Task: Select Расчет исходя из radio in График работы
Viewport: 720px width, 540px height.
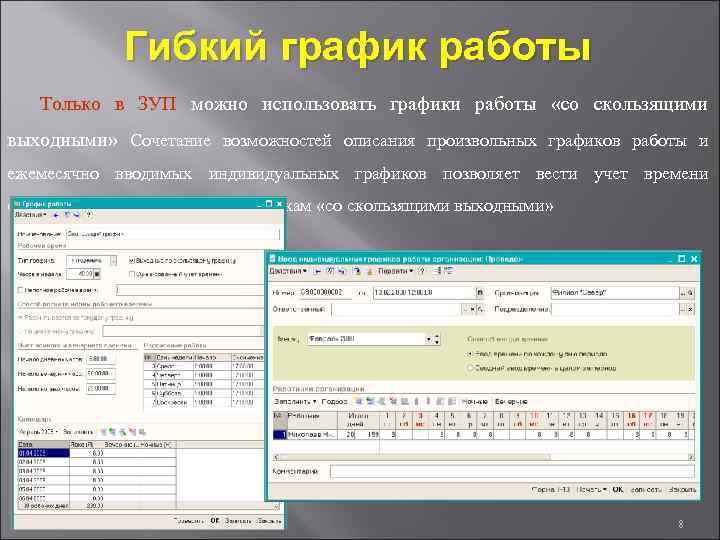Action: pos(21,317)
